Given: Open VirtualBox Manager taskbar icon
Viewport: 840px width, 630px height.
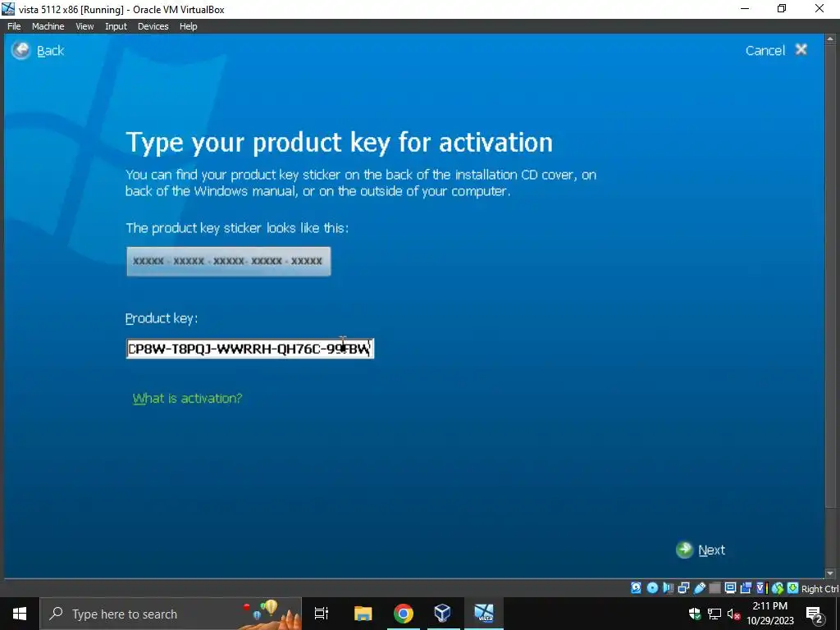Looking at the screenshot, I should click(x=442, y=614).
